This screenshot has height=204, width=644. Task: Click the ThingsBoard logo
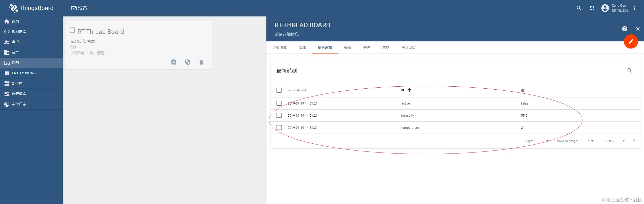(31, 8)
